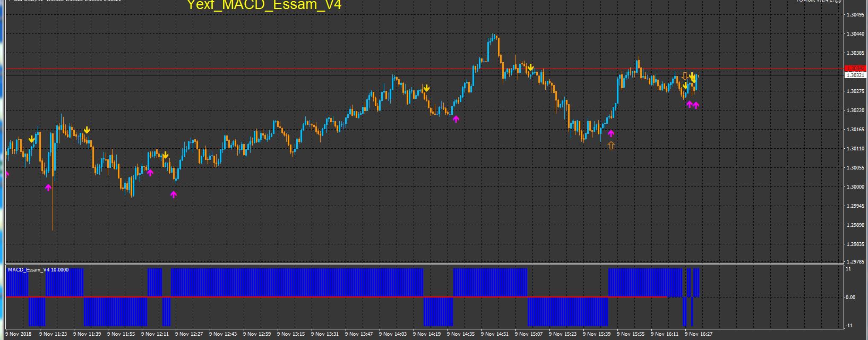
Task: Click the 1.30321 current price label
Action: 854,75
